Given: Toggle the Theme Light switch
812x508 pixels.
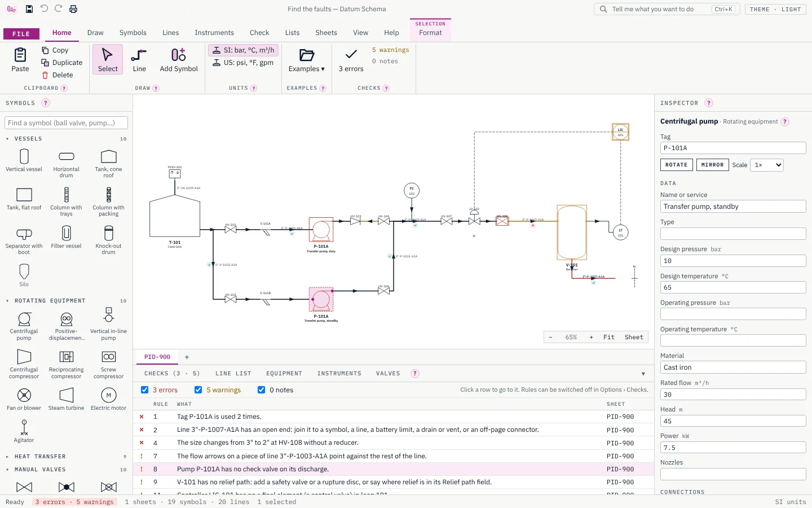Looking at the screenshot, I should (775, 9).
